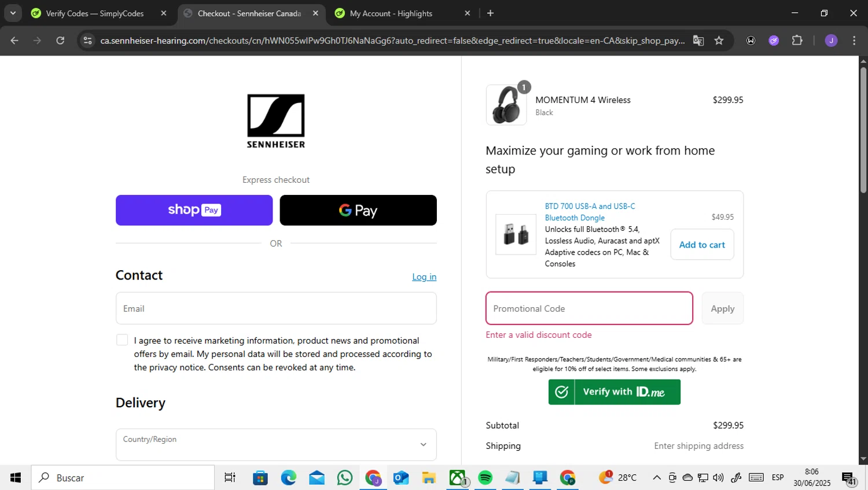Viewport: 868px width, 490px height.
Task: Open the Mail app on taskbar
Action: point(317,478)
